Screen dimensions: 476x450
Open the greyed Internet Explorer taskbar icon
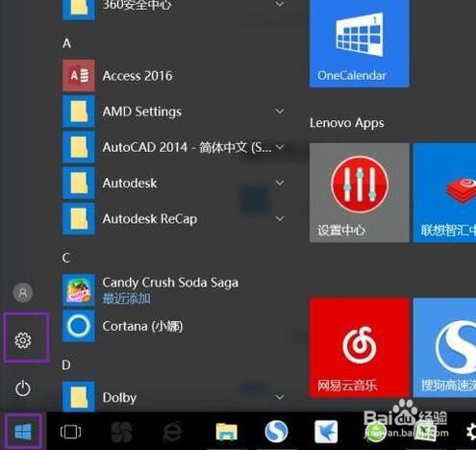[172, 432]
